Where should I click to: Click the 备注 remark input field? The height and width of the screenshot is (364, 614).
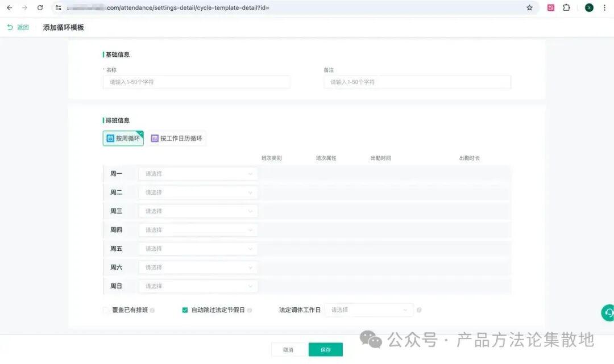[417, 82]
